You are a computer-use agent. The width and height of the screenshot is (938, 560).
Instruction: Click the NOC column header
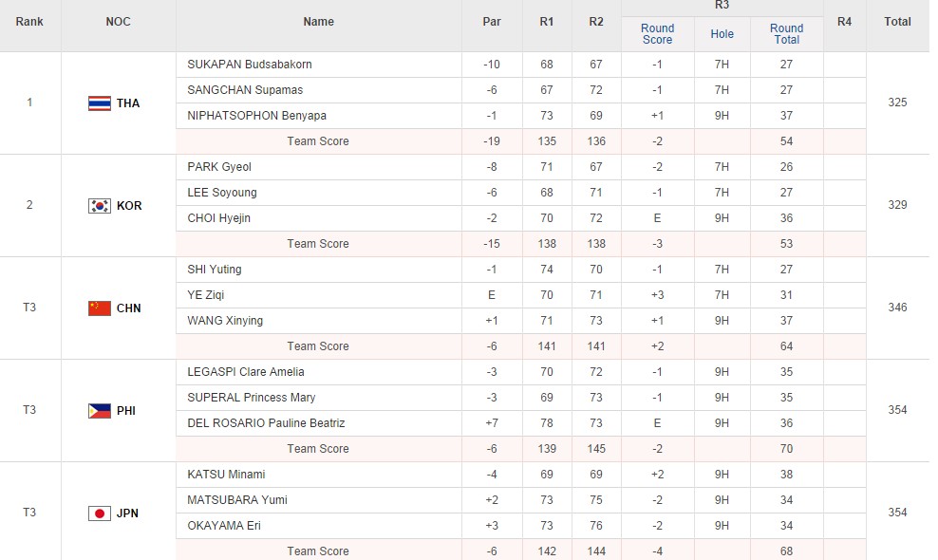click(119, 22)
